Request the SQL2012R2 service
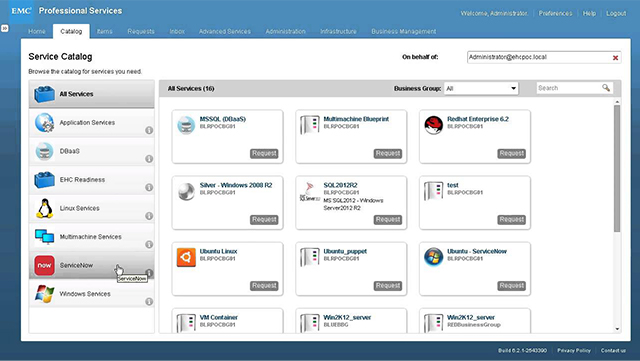This screenshot has width=640, height=361. click(x=388, y=220)
